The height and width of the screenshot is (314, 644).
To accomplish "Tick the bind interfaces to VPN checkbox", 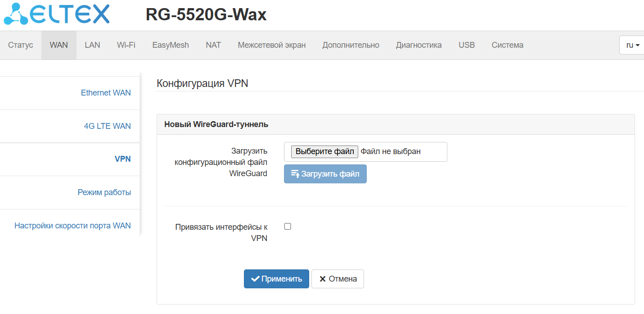I will click(288, 227).
